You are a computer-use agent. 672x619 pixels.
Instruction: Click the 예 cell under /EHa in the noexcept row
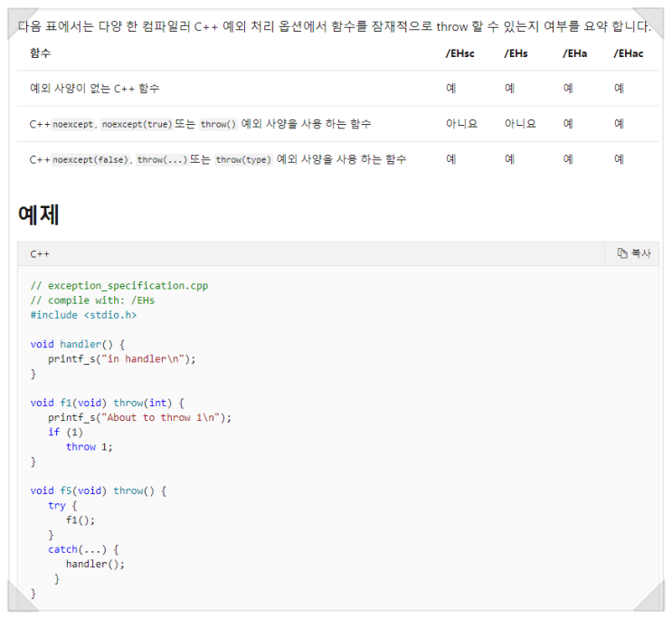point(568,124)
